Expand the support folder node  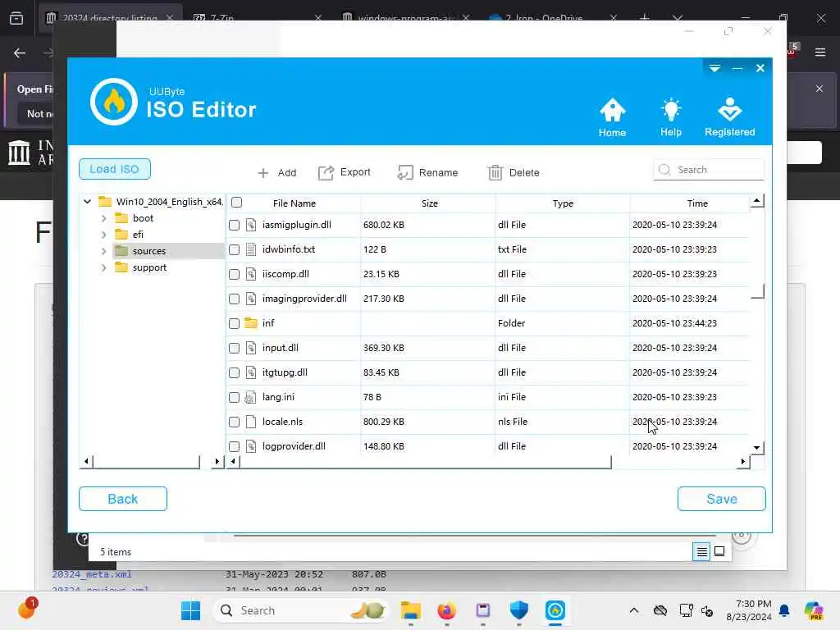click(104, 268)
